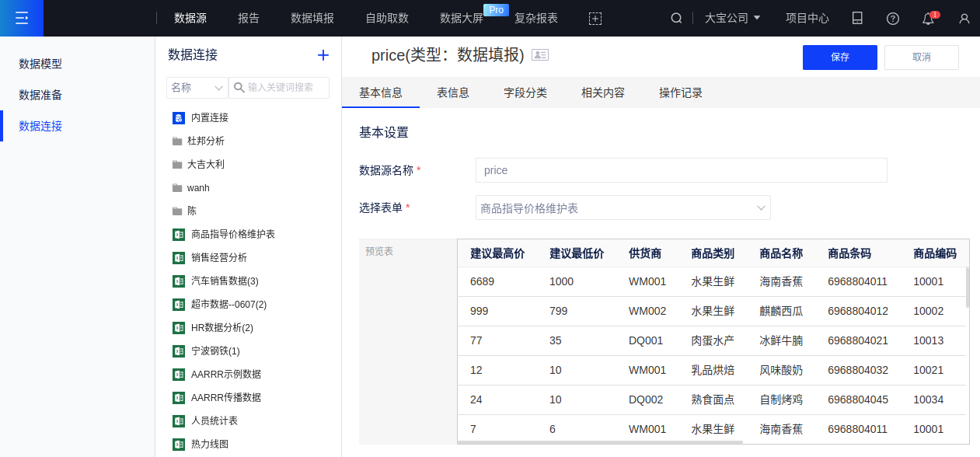Screen dimensions: 980x457
Task: Click the user profile icon
Action: coord(964,19)
